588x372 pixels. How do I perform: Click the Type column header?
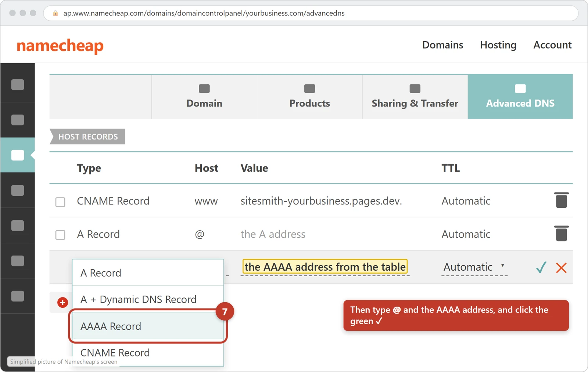click(x=89, y=168)
